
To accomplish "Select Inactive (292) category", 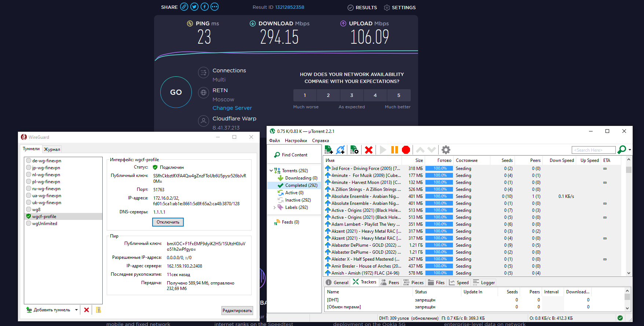I will 294,200.
